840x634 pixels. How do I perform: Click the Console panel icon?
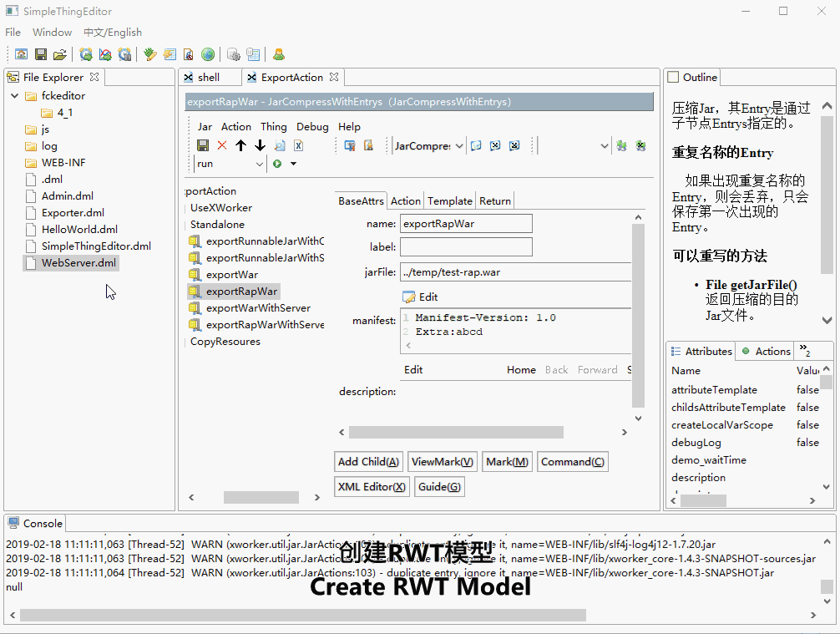point(13,523)
